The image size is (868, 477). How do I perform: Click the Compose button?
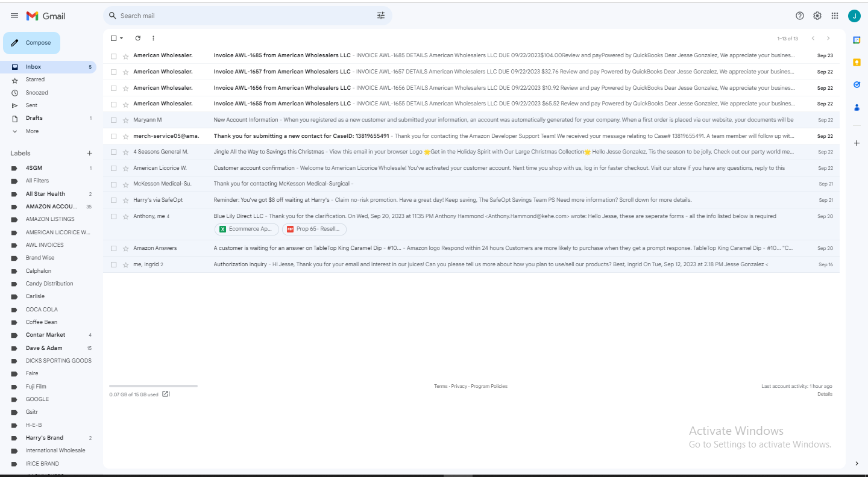click(31, 43)
